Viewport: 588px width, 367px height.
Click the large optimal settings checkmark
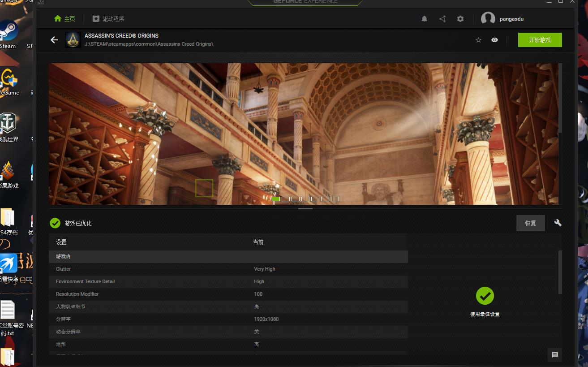coord(485,296)
